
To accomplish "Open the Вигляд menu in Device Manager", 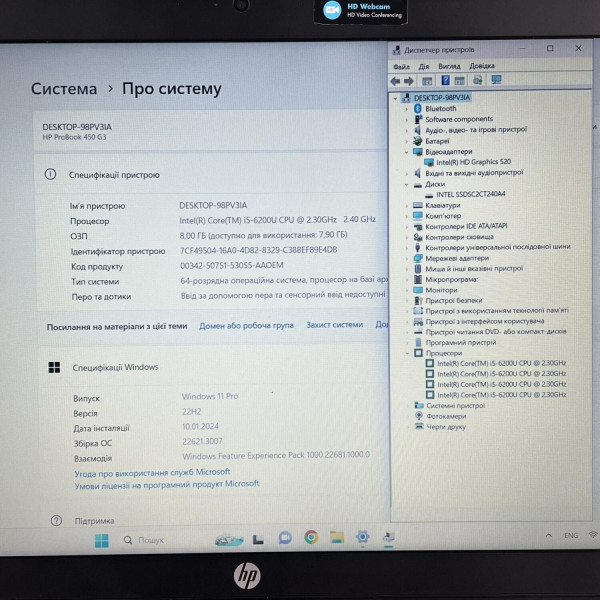I will 449,66.
